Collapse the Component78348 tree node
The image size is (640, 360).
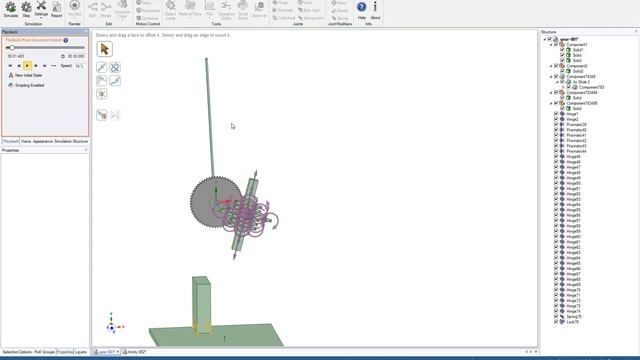pos(551,76)
